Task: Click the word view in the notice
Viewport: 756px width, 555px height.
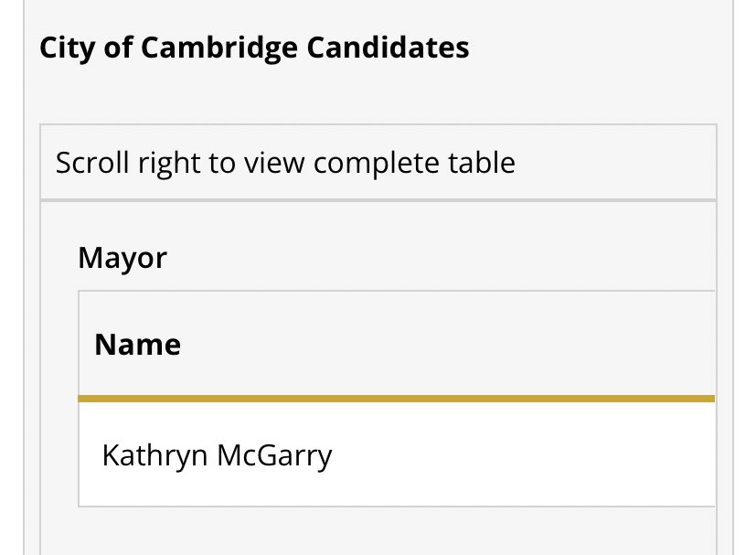Action: click(274, 163)
